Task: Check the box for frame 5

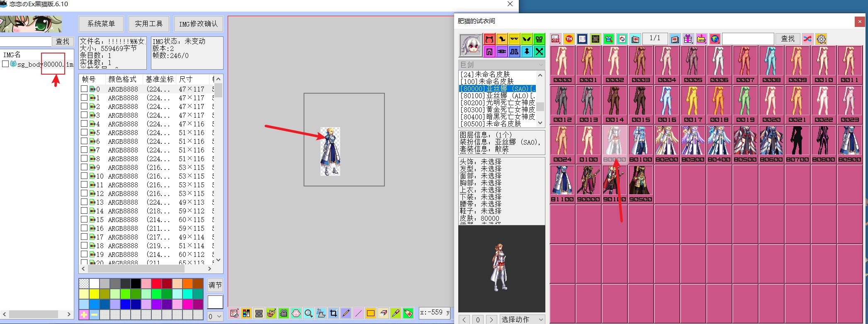Action: coord(84,133)
